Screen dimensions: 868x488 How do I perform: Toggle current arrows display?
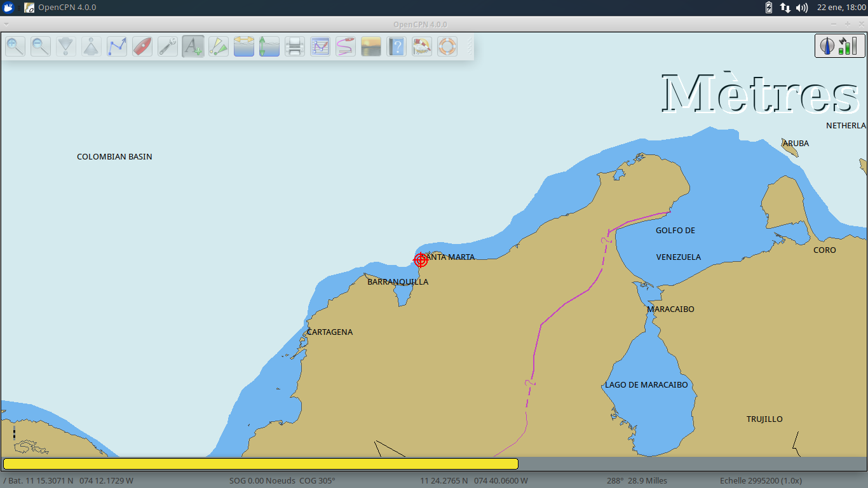click(244, 46)
